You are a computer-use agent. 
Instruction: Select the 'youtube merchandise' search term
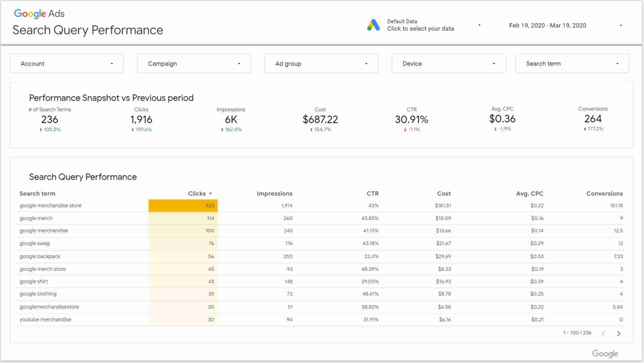click(45, 320)
